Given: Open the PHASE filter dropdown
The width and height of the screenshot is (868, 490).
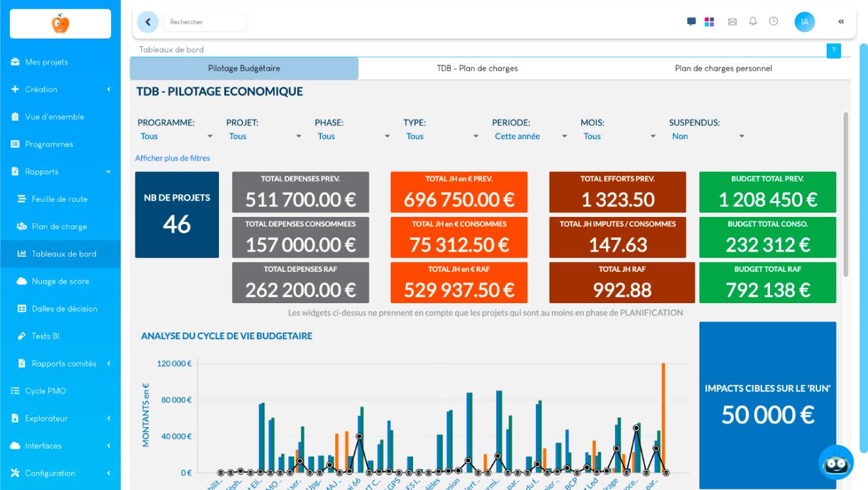Looking at the screenshot, I should [354, 137].
